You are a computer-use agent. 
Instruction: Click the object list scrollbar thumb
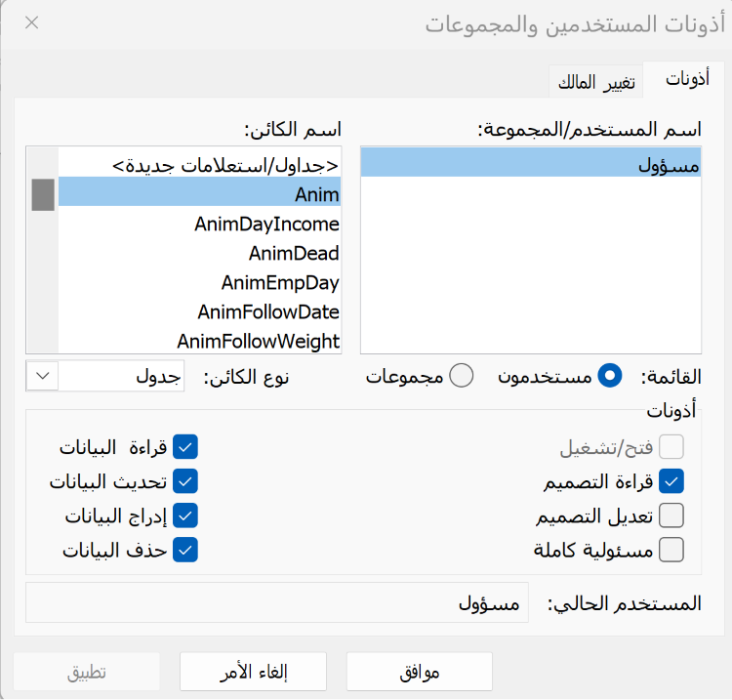click(x=43, y=194)
